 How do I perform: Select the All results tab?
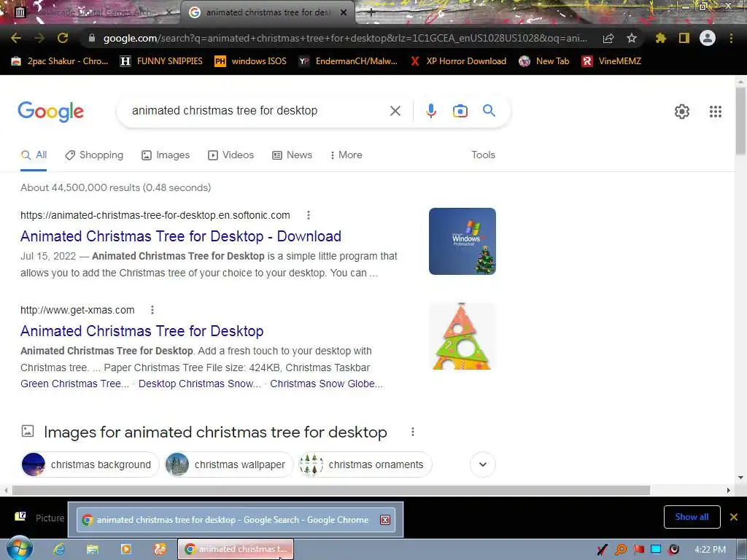click(x=34, y=155)
